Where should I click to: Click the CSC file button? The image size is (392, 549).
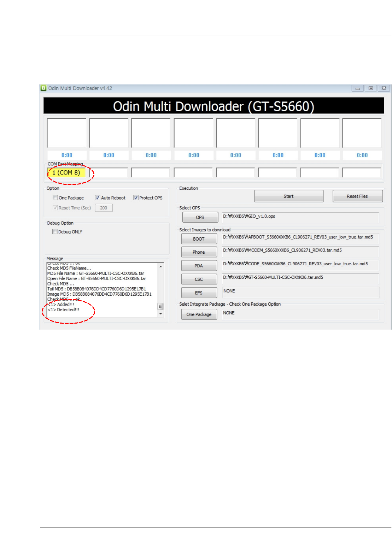(x=199, y=279)
